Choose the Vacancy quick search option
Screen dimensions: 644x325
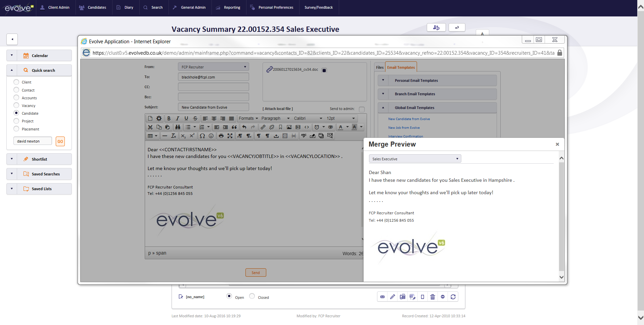tap(16, 105)
